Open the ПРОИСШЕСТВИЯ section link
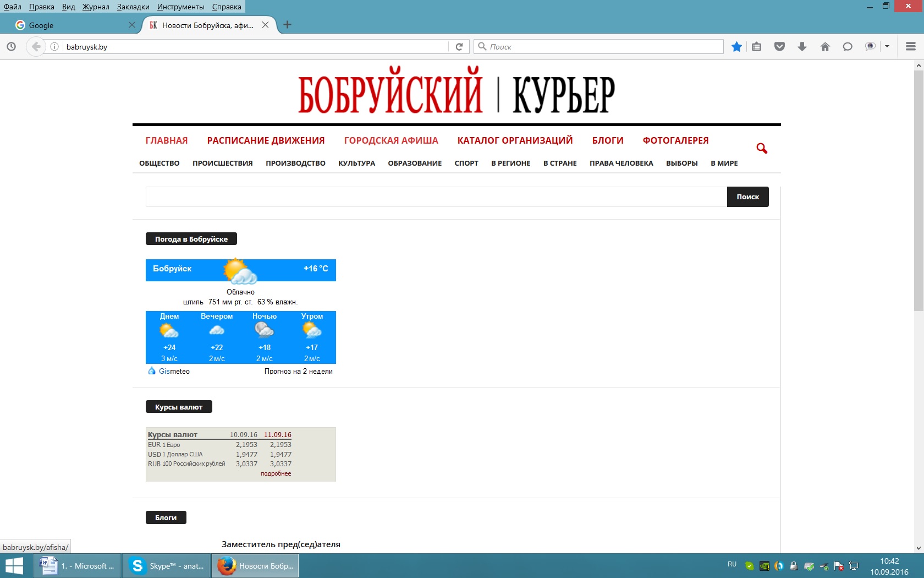Screen dimensions: 924x578 coord(223,163)
